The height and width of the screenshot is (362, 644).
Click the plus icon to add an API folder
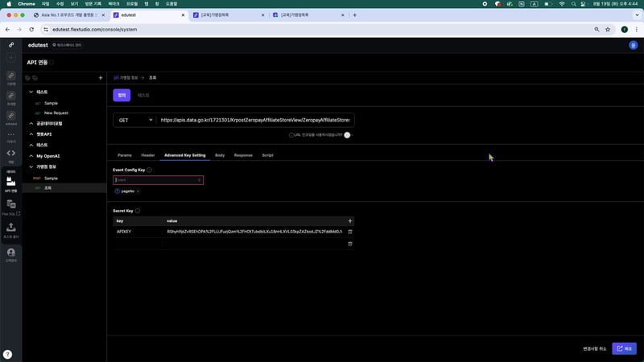coord(100,78)
